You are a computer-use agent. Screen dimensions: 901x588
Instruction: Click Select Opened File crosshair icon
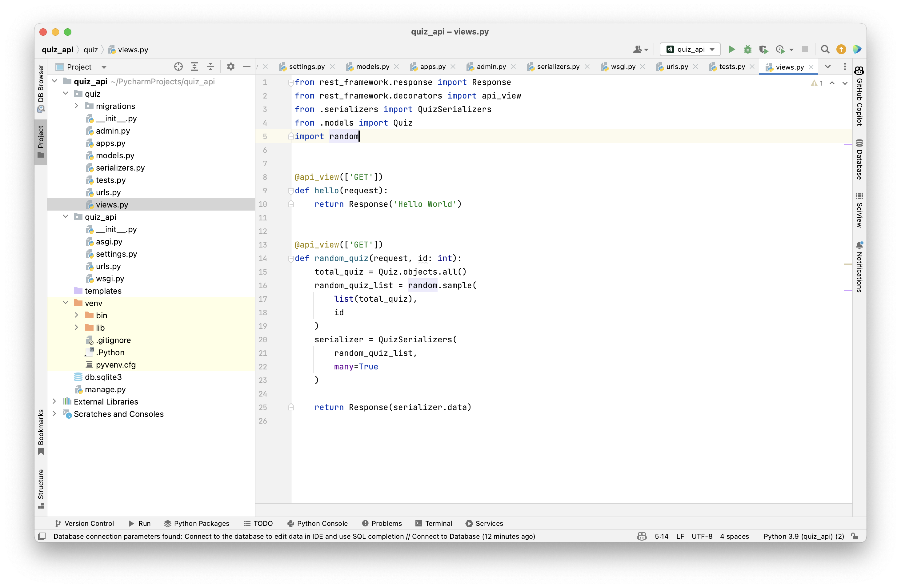[x=178, y=66]
